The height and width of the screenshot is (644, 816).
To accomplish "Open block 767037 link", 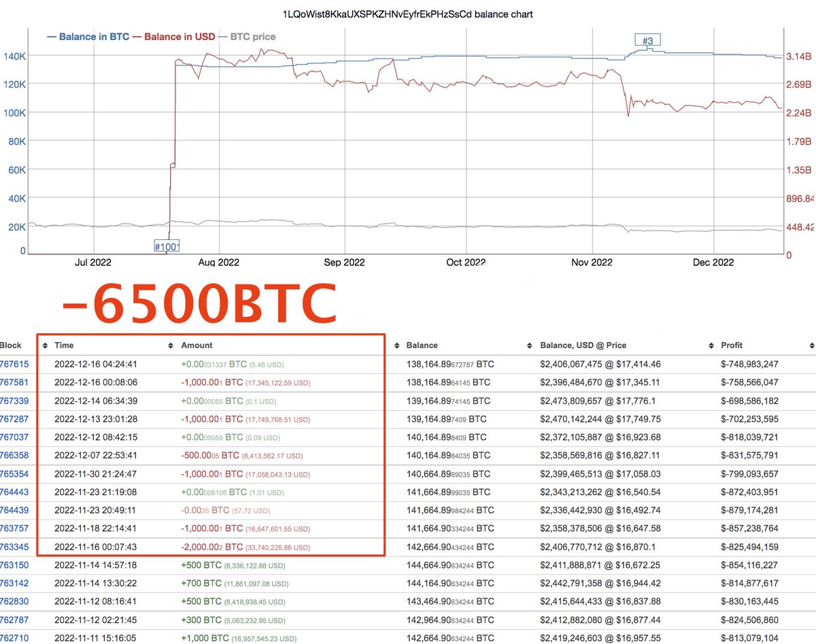I will [14, 437].
